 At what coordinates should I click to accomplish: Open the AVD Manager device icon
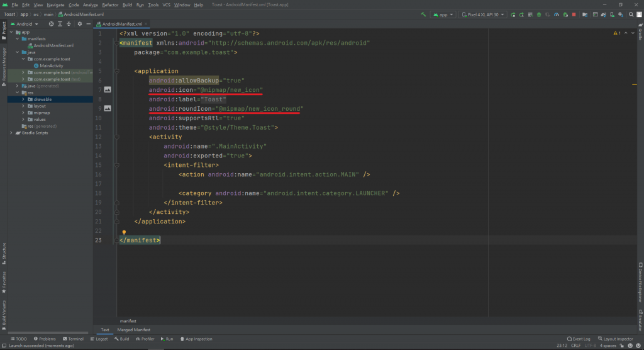point(612,14)
